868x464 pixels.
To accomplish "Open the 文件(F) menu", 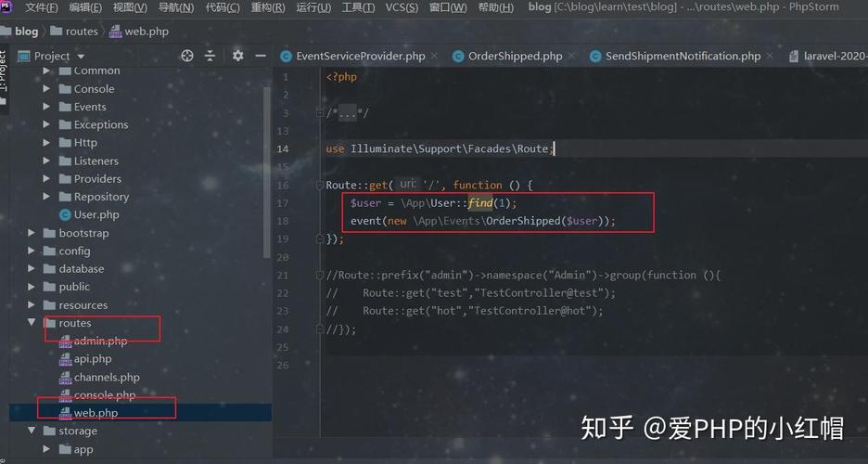I will tap(42, 7).
